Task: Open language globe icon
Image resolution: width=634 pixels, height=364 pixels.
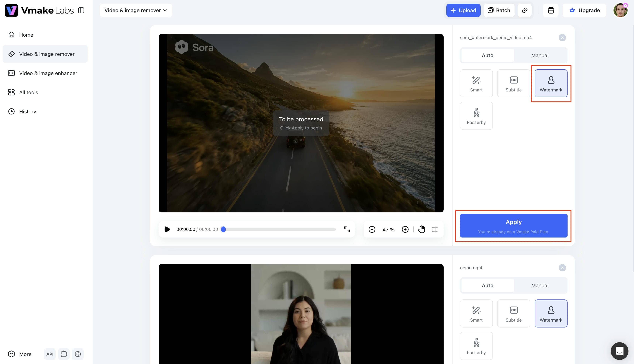Action: [78, 354]
